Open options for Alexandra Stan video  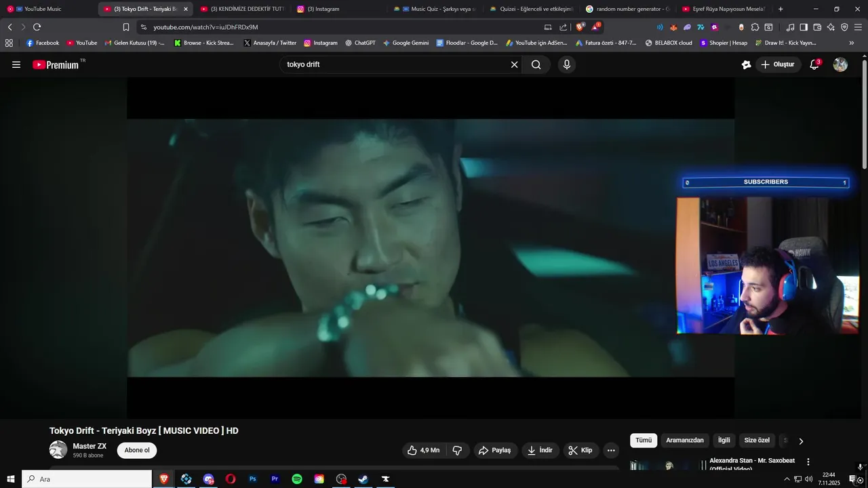[808, 462]
